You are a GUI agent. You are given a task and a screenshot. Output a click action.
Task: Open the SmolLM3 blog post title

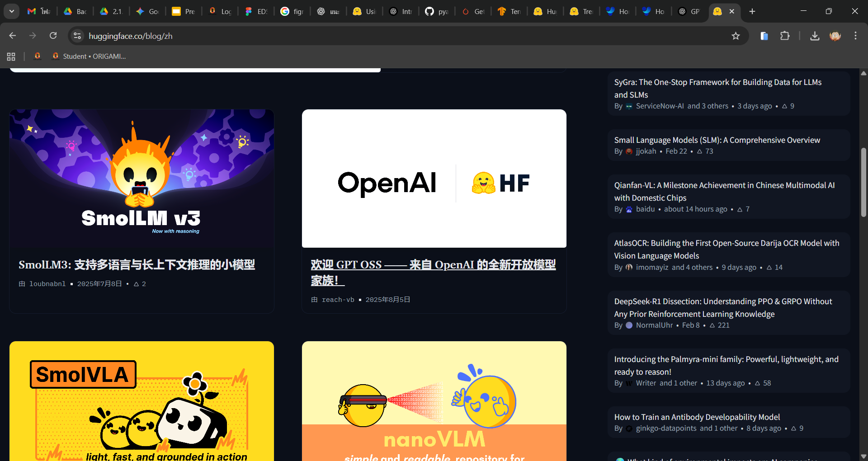pyautogui.click(x=137, y=265)
